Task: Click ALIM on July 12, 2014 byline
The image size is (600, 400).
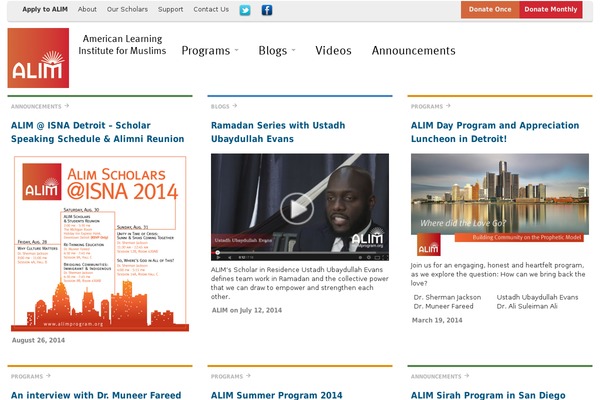Action: [x=247, y=310]
